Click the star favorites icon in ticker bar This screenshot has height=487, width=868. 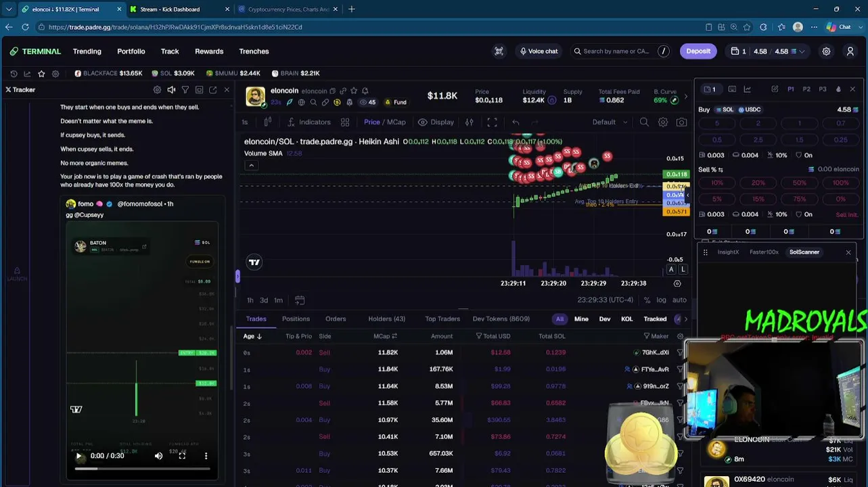coord(41,73)
